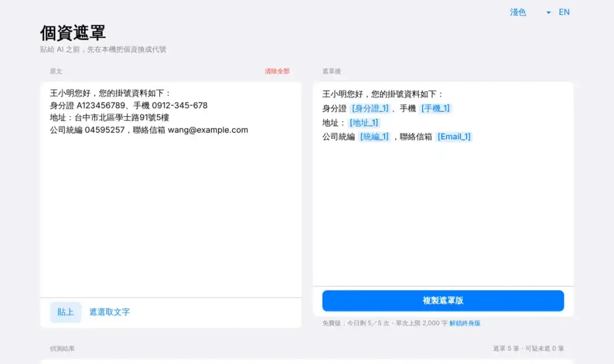614x364 pixels.
Task: Click the free-tier text 今日剩 5／5 次
Action: pos(368,323)
